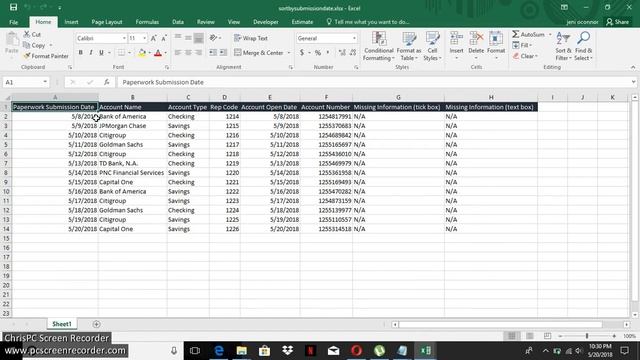Screen dimensions: 640x360
Task: Open the Calibri font name dropdown
Action: coord(124,38)
